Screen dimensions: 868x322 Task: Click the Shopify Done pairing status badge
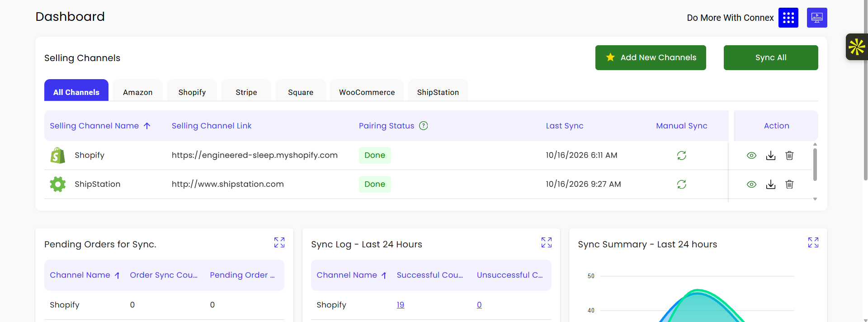click(375, 155)
